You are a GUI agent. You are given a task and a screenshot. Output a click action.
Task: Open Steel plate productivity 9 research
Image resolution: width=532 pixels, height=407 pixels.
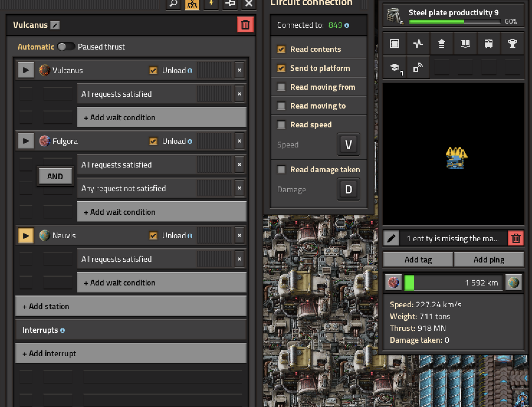[453, 16]
